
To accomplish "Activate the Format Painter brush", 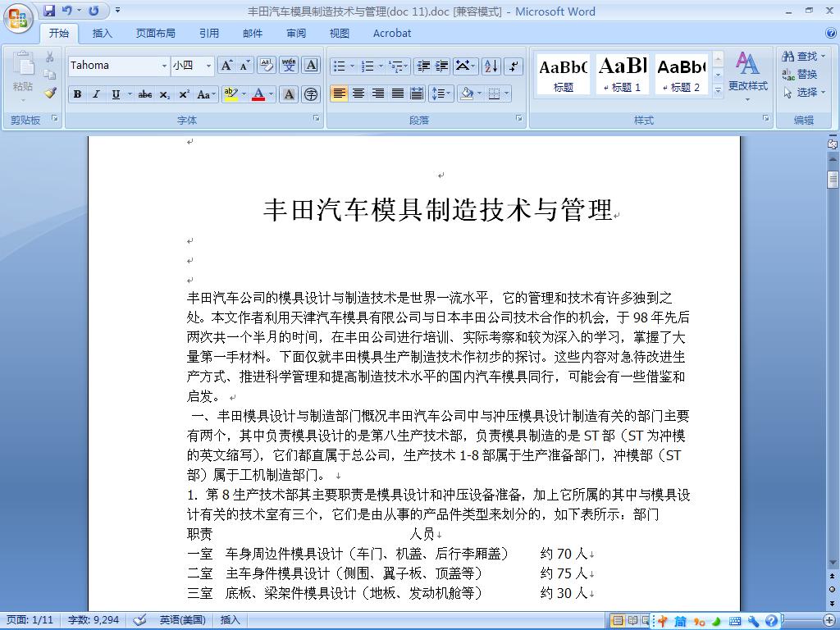I will tap(50, 93).
